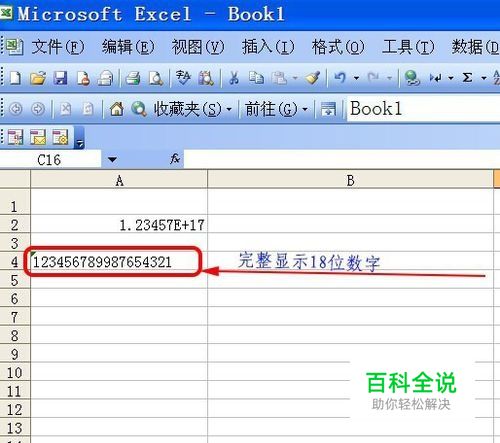The height and width of the screenshot is (443, 500).
Task: Select empty cell A1
Action: 119,202
